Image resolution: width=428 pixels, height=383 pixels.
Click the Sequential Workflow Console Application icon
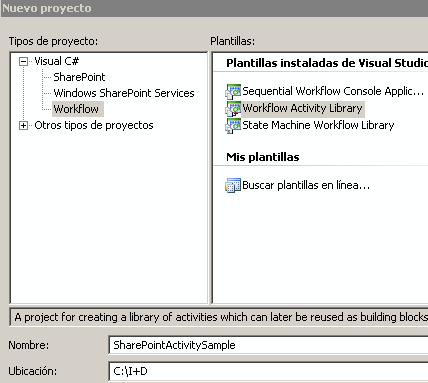233,92
